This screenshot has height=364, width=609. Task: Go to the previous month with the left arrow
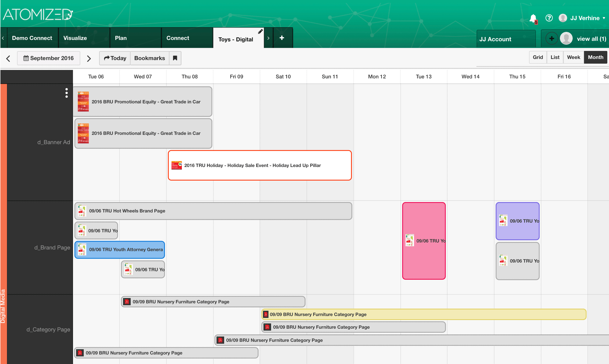click(8, 58)
